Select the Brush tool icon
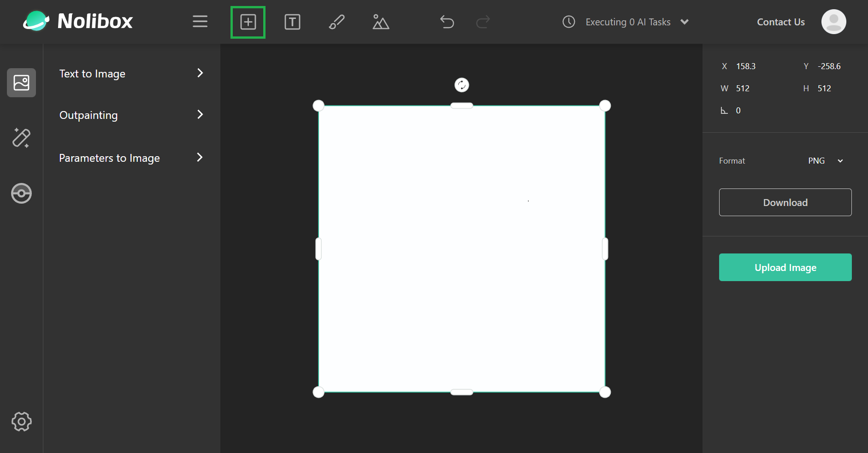 [x=337, y=22]
